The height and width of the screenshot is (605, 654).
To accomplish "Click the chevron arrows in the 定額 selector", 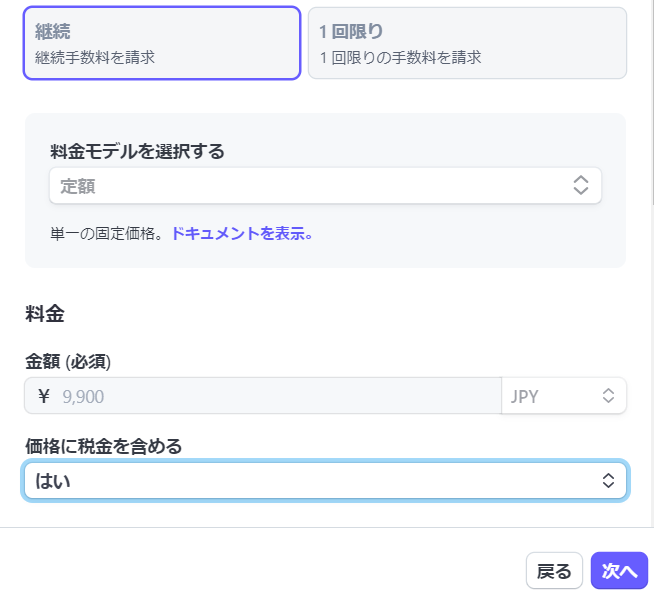I will point(581,185).
